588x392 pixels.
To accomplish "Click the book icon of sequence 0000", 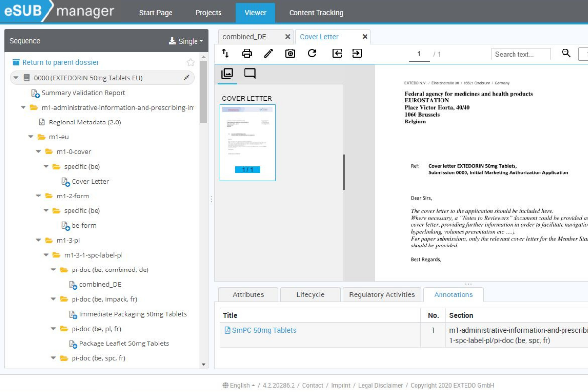I will 27,78.
